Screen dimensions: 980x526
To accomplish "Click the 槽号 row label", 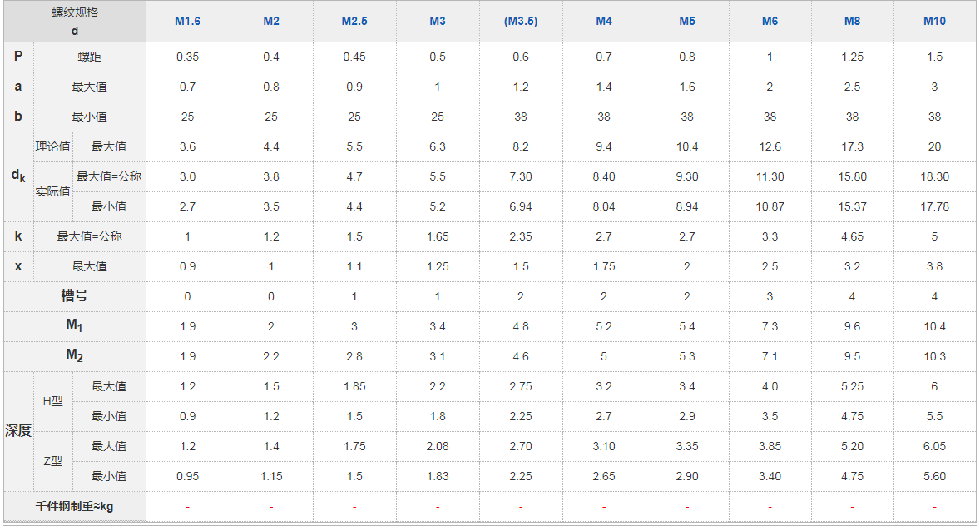I will click(75, 296).
